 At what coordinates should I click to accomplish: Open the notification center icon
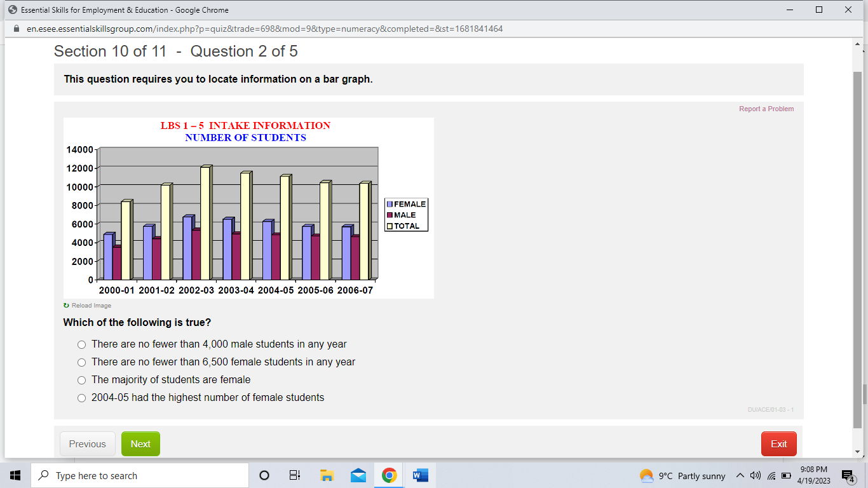848,475
